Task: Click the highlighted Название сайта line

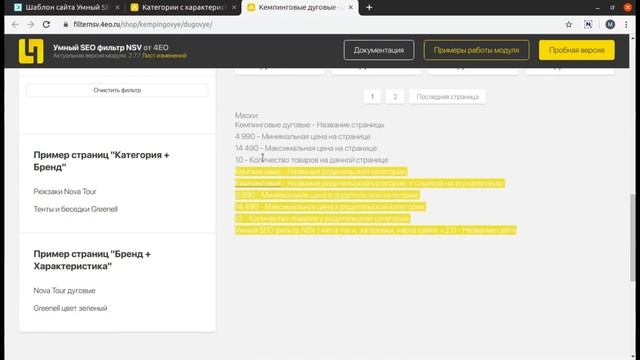Action: (376, 230)
